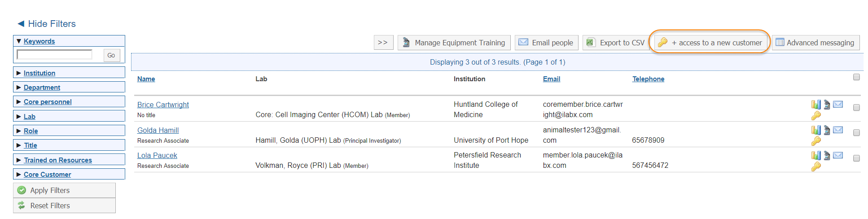Tick checkbox for Golda Hamill row

click(x=856, y=133)
